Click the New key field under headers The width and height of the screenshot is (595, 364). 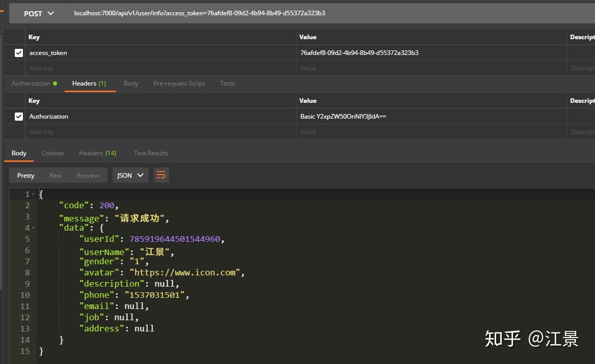41,131
